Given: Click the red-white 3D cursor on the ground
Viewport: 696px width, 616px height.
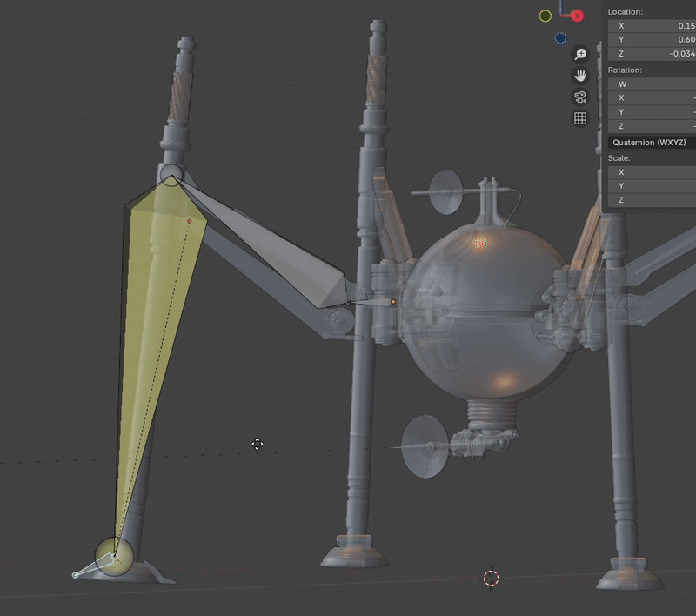Looking at the screenshot, I should (491, 579).
